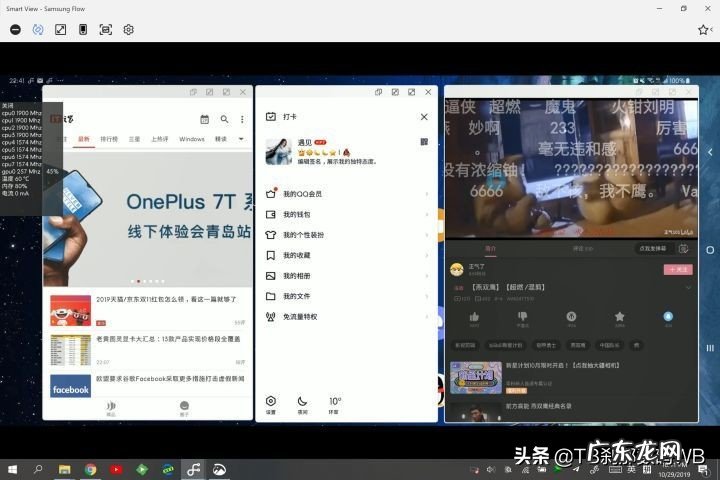Switch to the 排行榜 tab
This screenshot has width=720, height=480.
[109, 139]
